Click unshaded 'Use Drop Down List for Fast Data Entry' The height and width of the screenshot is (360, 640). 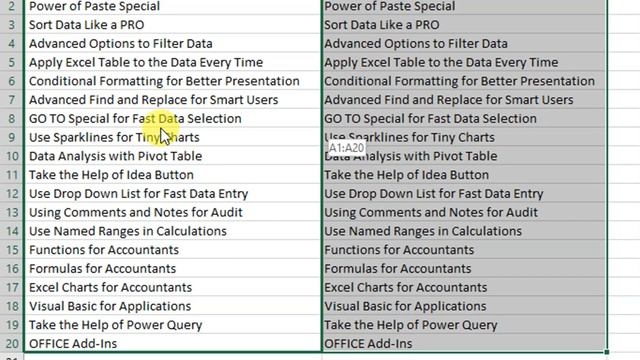pos(173,194)
